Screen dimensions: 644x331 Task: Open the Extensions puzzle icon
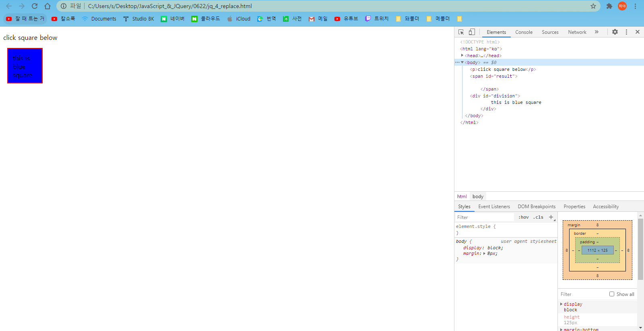pyautogui.click(x=609, y=6)
